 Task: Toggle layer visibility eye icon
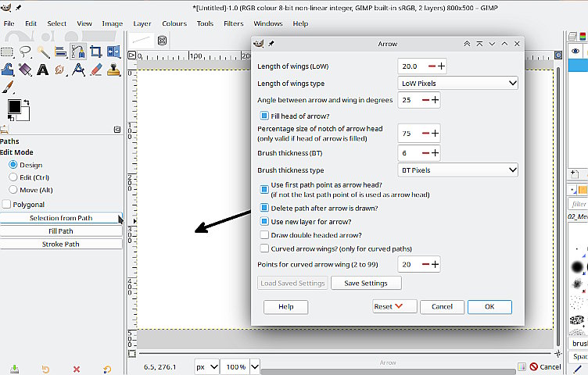pyautogui.click(x=575, y=51)
